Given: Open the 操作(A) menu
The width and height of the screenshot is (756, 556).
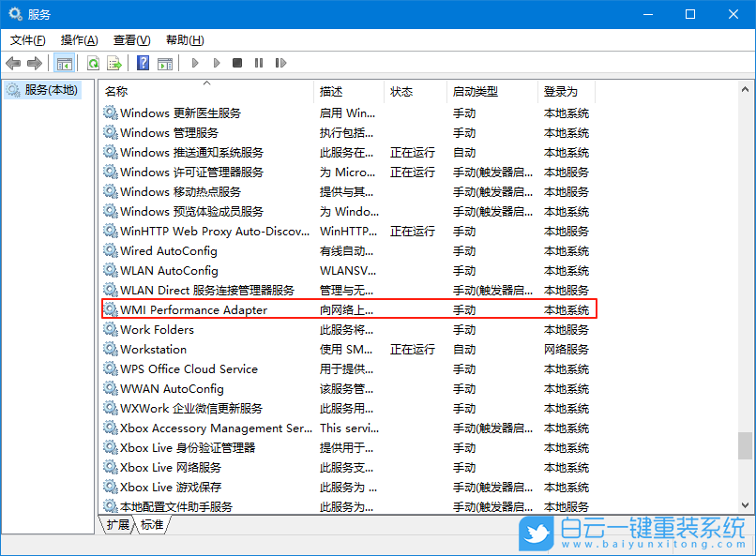Looking at the screenshot, I should click(79, 40).
